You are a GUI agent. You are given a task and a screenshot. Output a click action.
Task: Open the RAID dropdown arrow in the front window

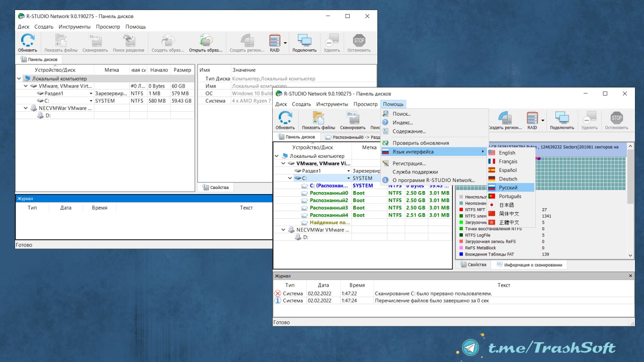tap(543, 120)
